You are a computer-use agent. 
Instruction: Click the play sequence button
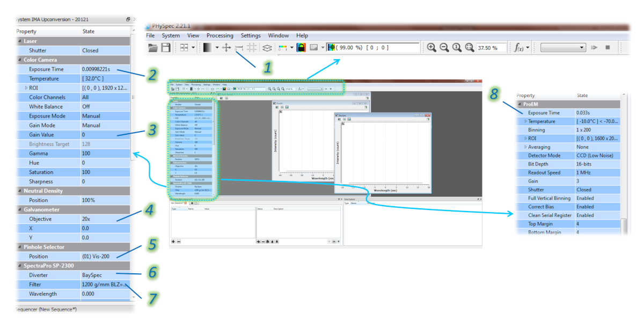pos(595,48)
